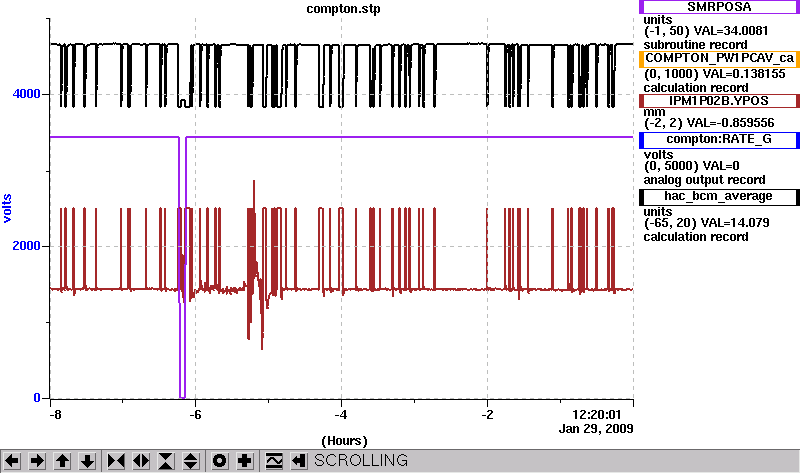
Task: Click the 'VAL=14.079' readout
Action: pos(735,222)
